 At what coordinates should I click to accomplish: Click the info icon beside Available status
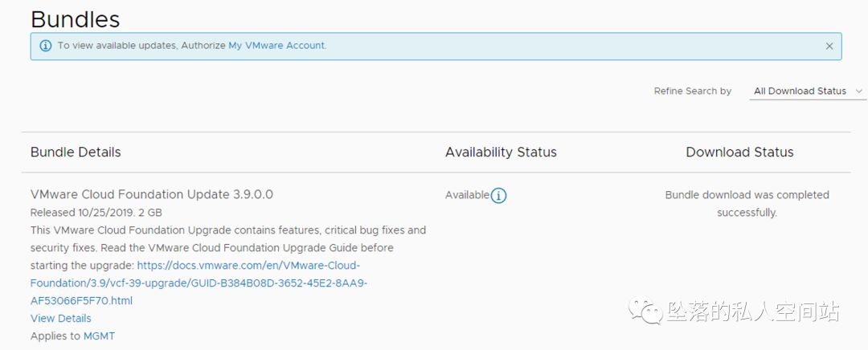click(499, 195)
